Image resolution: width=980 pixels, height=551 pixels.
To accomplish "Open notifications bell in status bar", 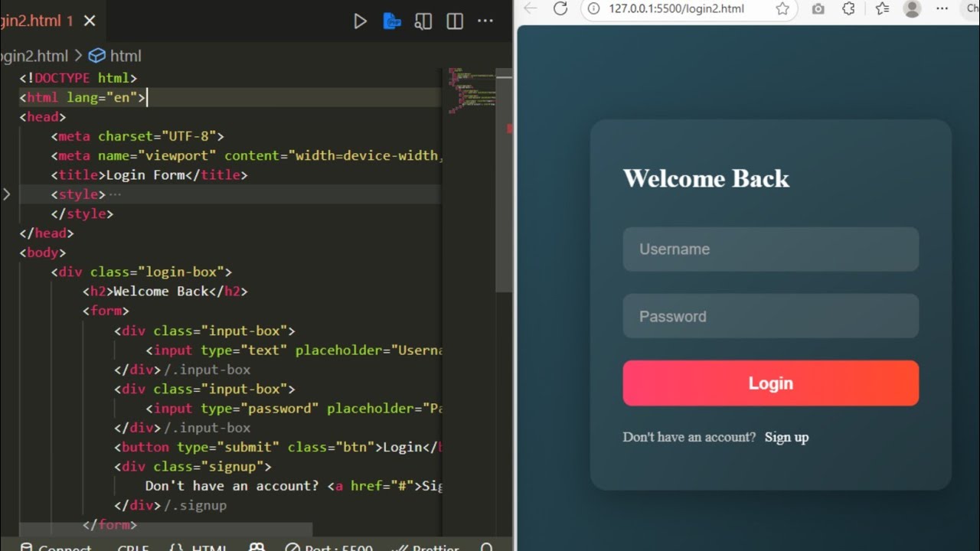I will (487, 546).
